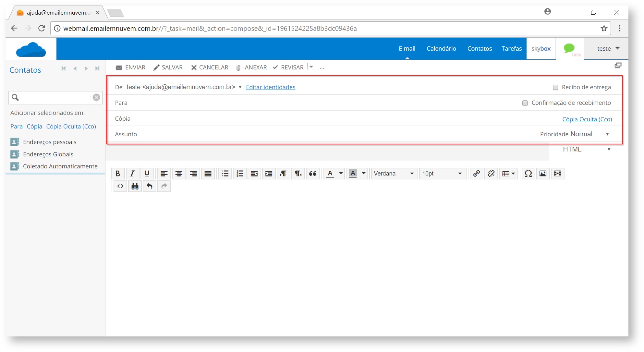Insert an image into the message
This screenshot has height=352, width=644.
(543, 174)
